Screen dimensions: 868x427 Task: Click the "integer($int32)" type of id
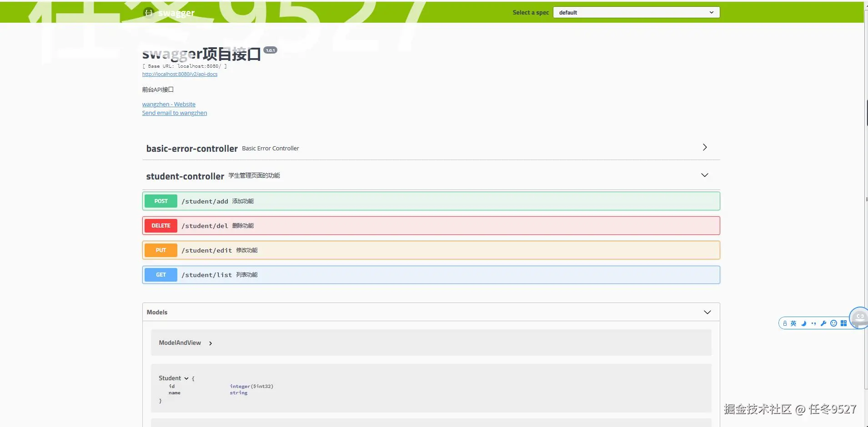pos(251,387)
